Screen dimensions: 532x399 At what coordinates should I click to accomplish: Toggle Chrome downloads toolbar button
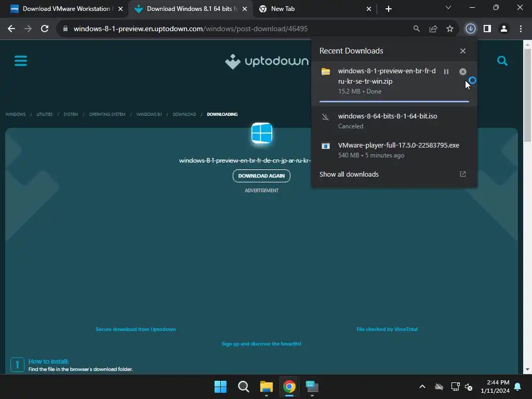pos(470,29)
